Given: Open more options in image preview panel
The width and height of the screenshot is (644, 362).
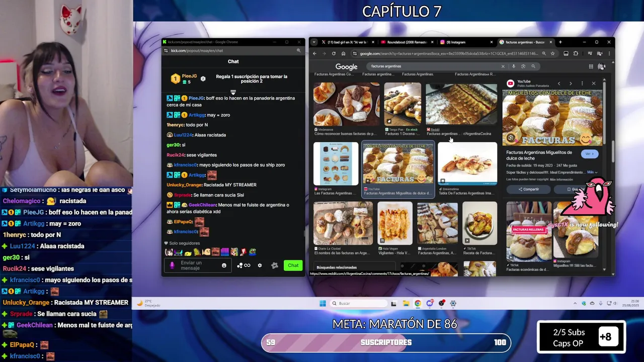Looking at the screenshot, I should [x=582, y=83].
